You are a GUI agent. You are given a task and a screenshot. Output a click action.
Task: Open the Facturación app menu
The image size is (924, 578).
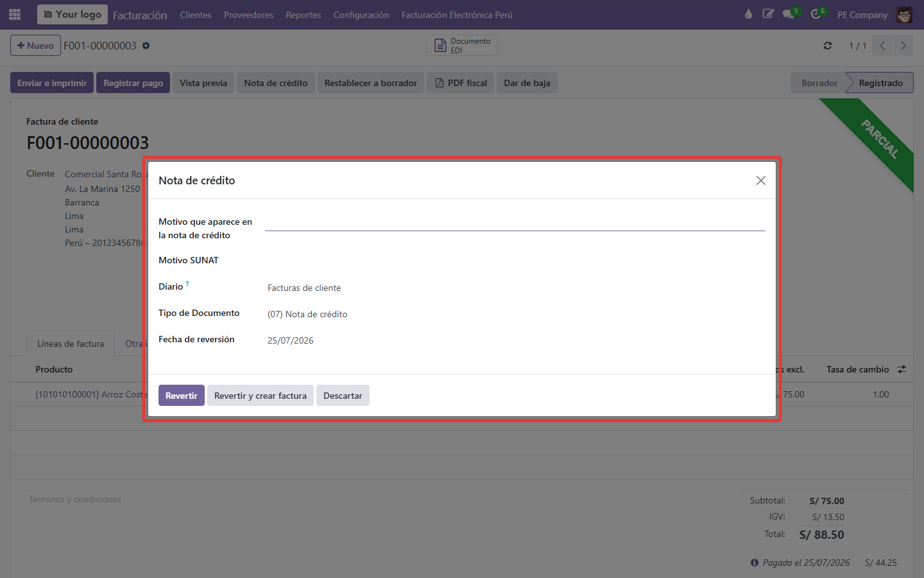point(140,15)
